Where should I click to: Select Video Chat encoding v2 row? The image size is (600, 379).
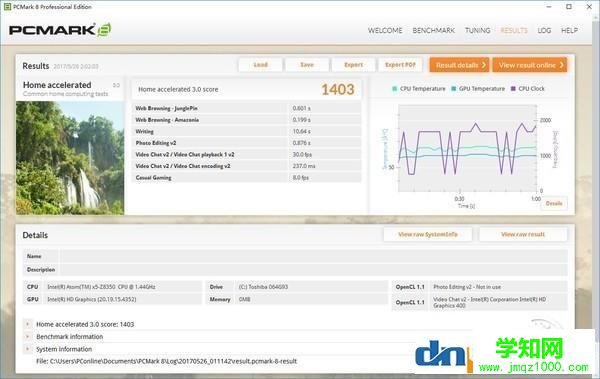coord(246,166)
